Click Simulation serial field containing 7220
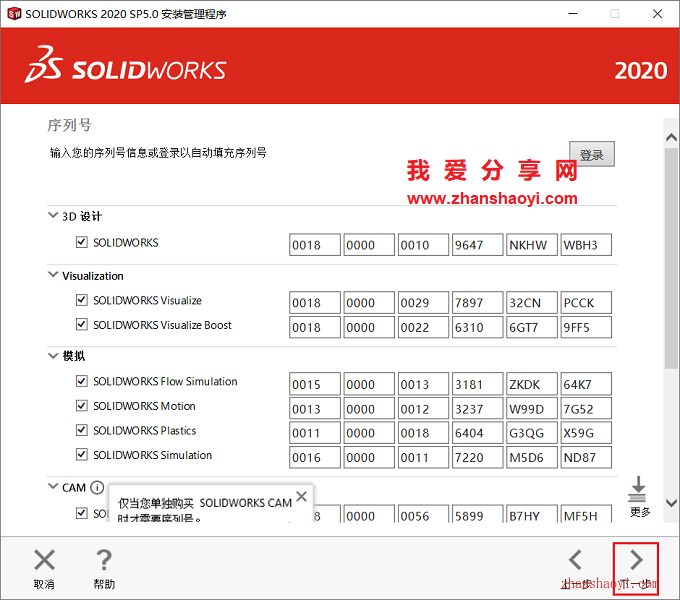The width and height of the screenshot is (680, 600). click(477, 457)
